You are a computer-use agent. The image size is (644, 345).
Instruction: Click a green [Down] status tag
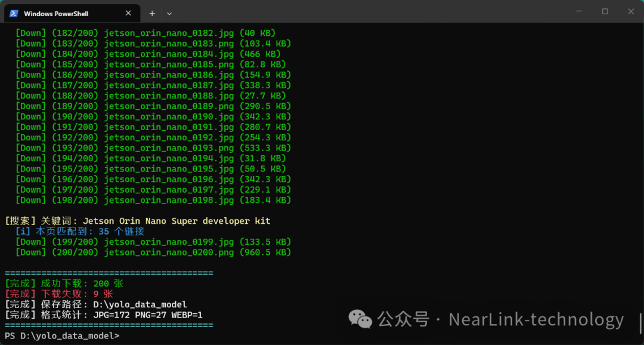click(x=30, y=33)
